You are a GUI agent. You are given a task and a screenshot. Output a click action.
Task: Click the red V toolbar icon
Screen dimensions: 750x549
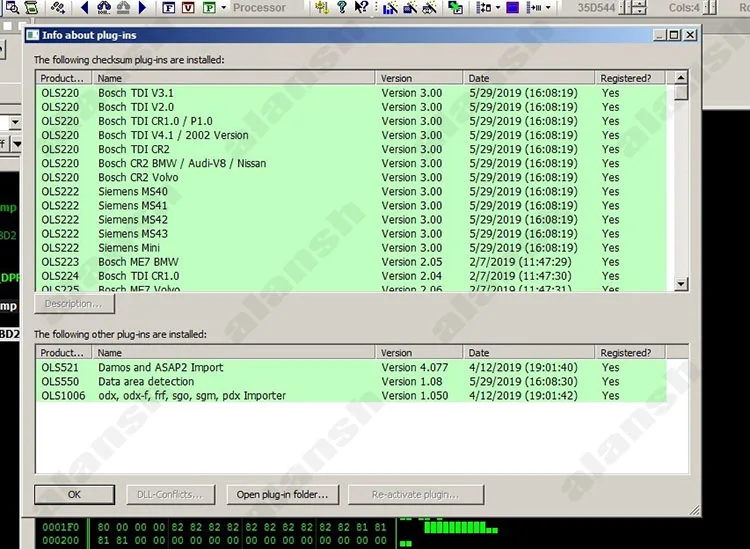(x=188, y=7)
